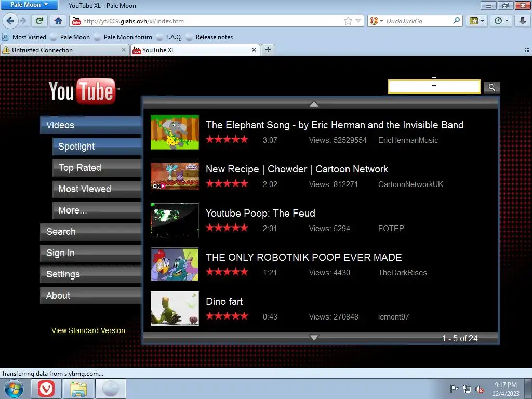
Task: Click the DuckDuckGo search magnifier icon
Action: pos(456,21)
